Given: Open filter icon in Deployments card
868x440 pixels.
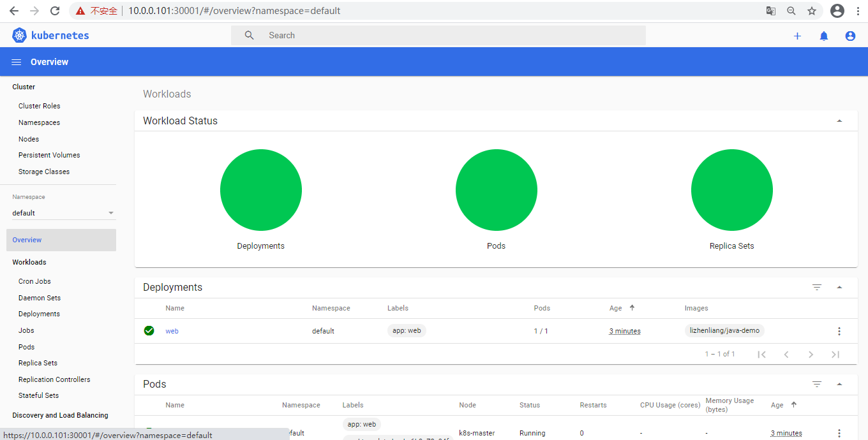Looking at the screenshot, I should tap(816, 288).
